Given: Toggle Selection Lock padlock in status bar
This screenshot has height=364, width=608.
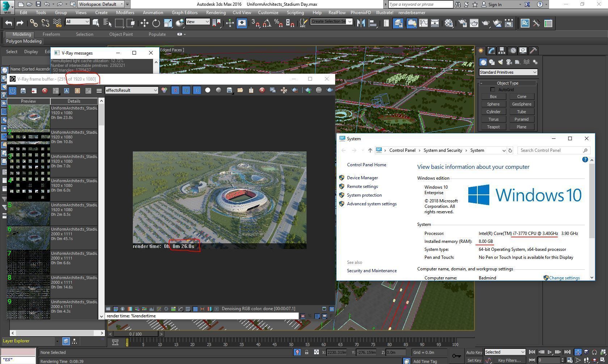Looking at the screenshot, I should (x=307, y=352).
